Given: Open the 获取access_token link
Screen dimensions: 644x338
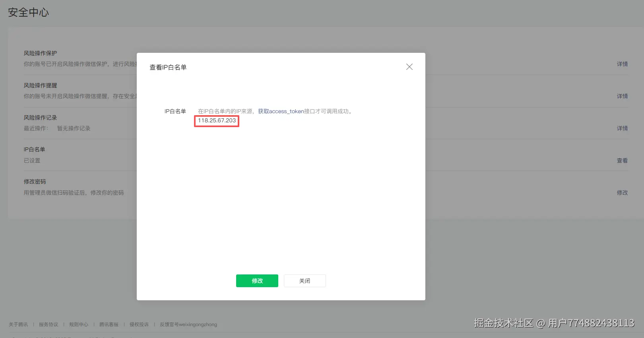Looking at the screenshot, I should point(281,111).
